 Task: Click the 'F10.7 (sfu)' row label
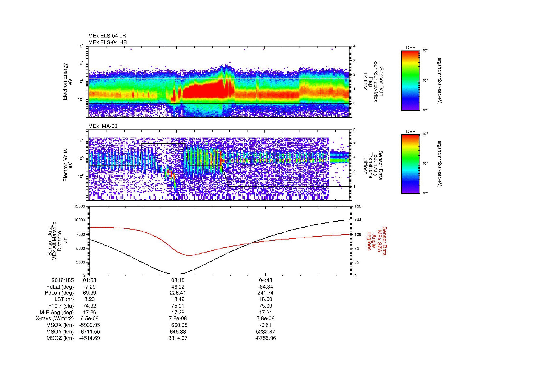pos(61,306)
